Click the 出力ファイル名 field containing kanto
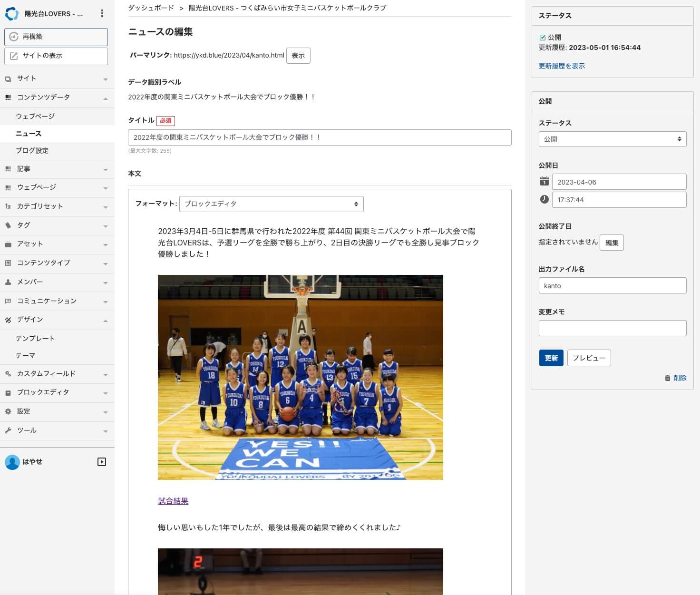This screenshot has width=700, height=595. coord(612,285)
